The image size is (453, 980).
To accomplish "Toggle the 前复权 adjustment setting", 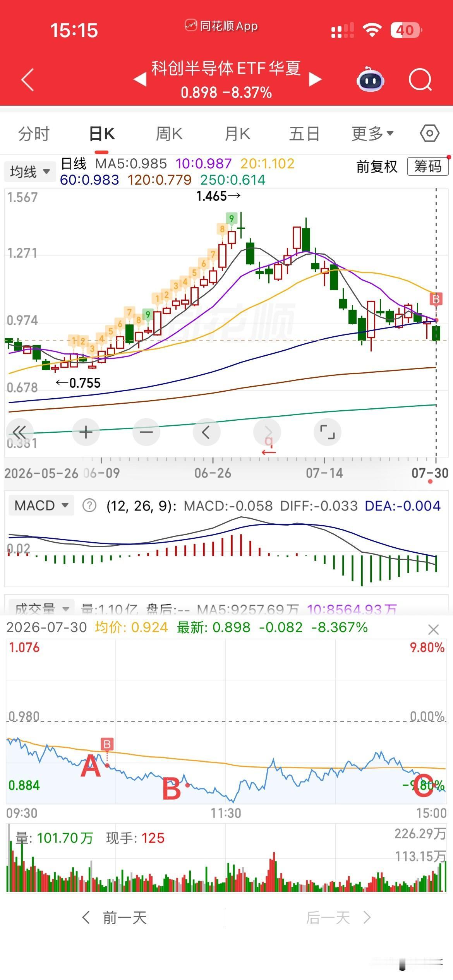I will click(x=377, y=166).
